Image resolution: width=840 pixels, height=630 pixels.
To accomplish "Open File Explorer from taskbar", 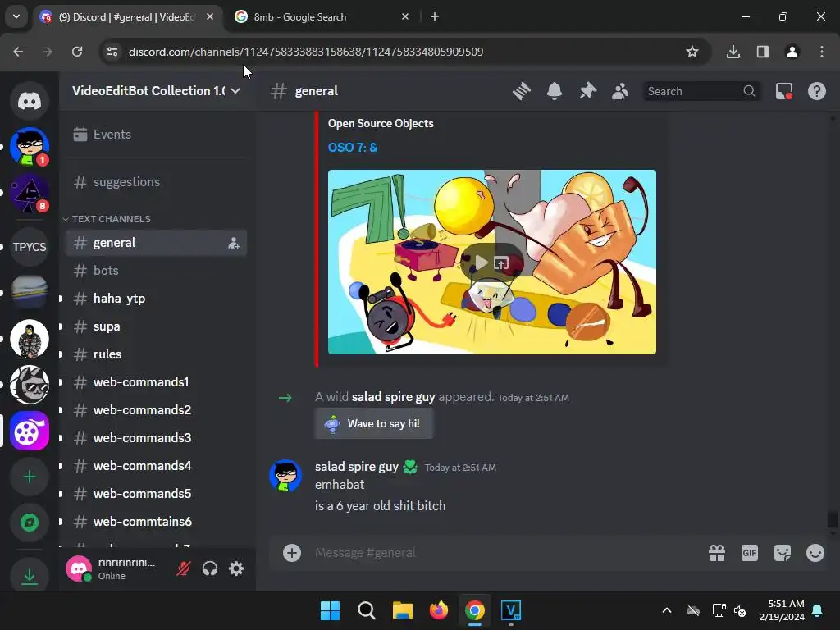I will (x=402, y=610).
